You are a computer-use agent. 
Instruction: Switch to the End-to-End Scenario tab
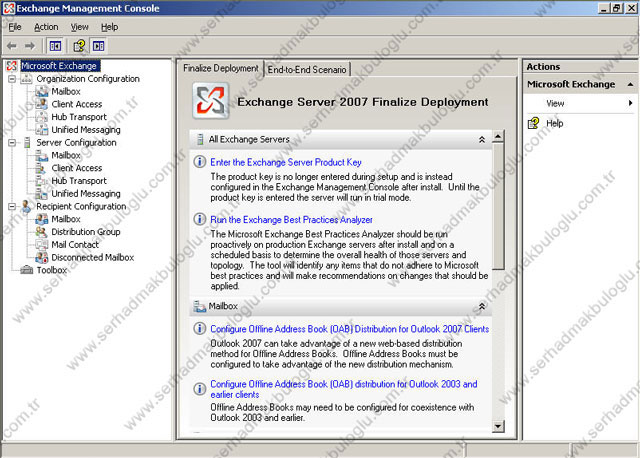click(306, 70)
